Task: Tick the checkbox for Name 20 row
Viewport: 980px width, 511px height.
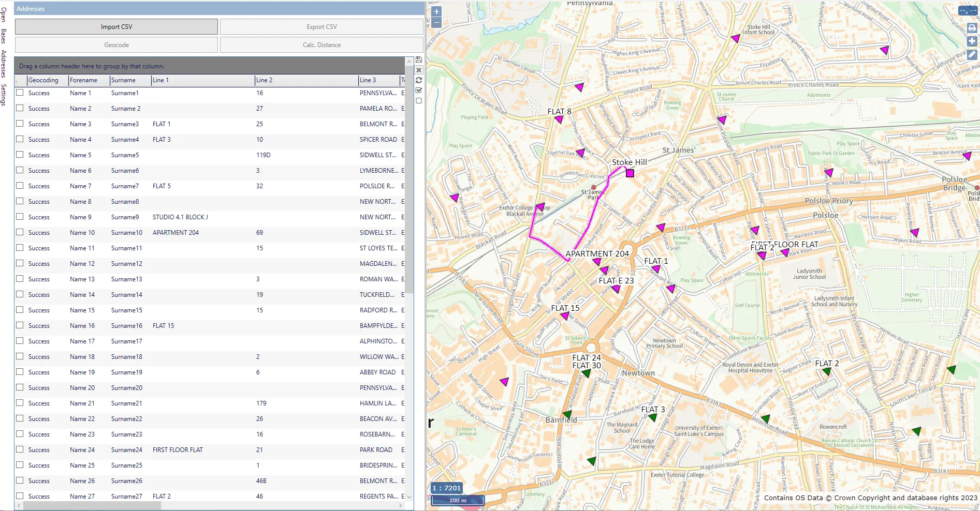Action: pyautogui.click(x=20, y=387)
